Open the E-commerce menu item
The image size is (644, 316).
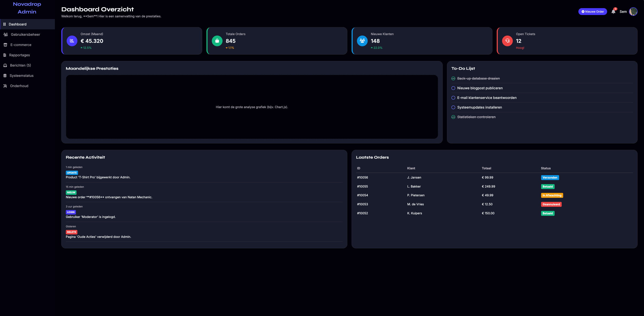[x=21, y=45]
